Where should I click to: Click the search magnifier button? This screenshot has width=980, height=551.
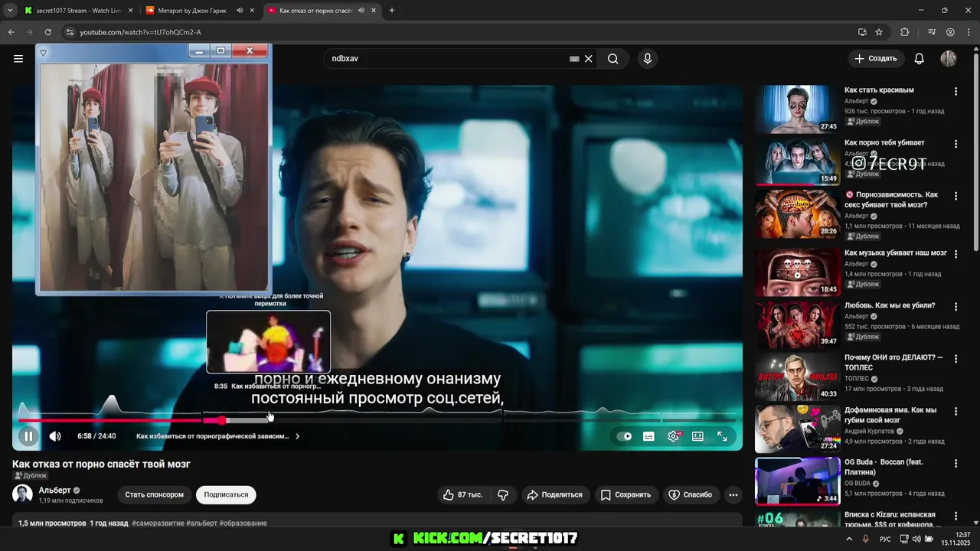[x=612, y=59]
